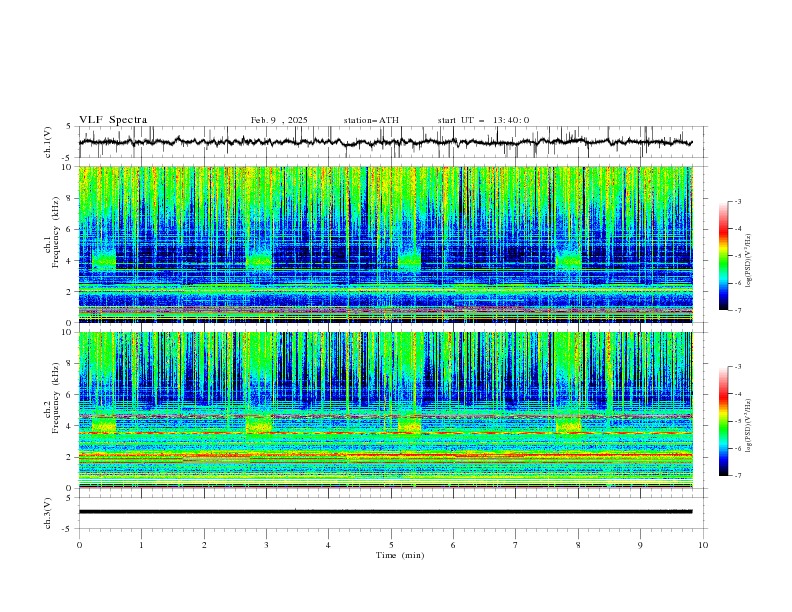Select the ch.1 colorbar log(PSD) label
This screenshot has width=792, height=612.
748,261
